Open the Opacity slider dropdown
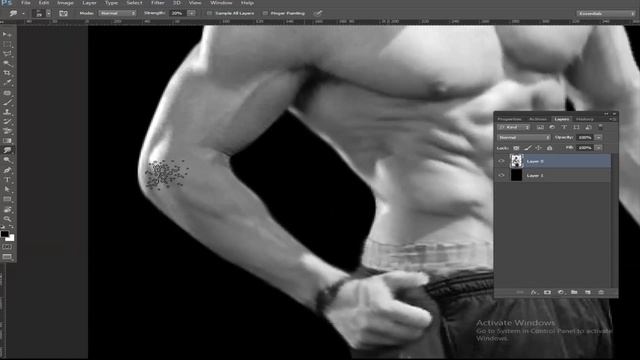640x360 pixels. (x=598, y=138)
